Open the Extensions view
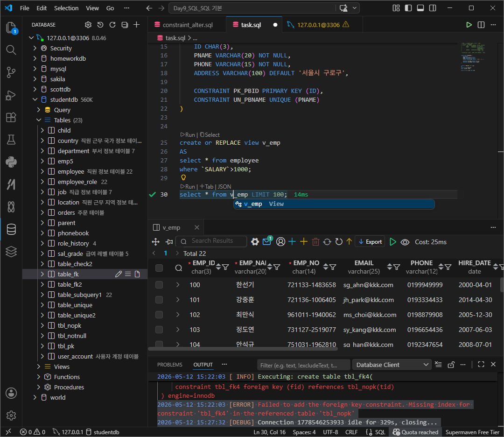Viewport: 504px width, 437px height. click(11, 117)
